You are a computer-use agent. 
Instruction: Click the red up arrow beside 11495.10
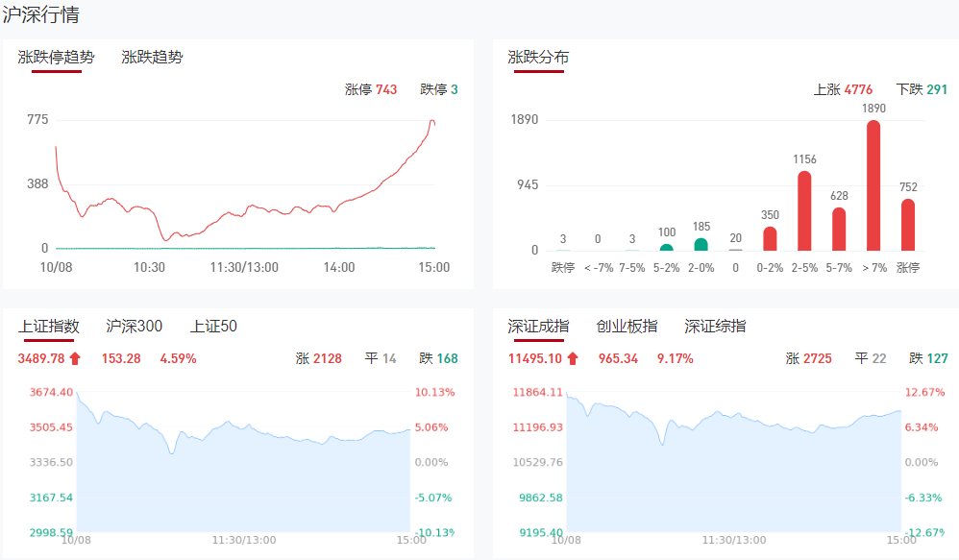[x=573, y=359]
